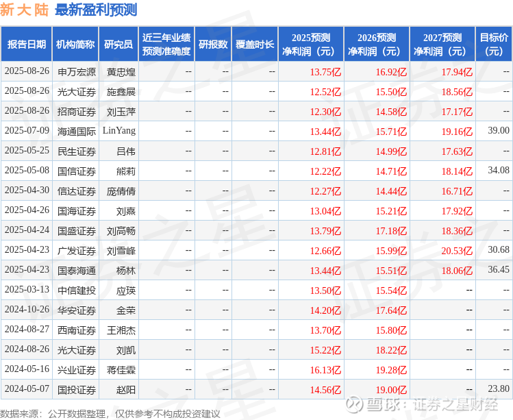Image resolution: width=513 pixels, height=420 pixels.
Task: Click the 数据来源 disclaimer footnote
Action: [110, 414]
